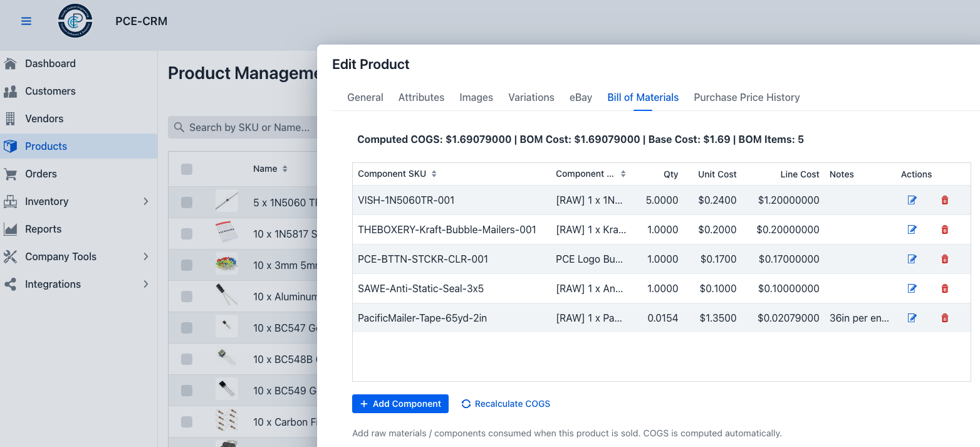
Task: Expand the Inventory sidebar menu
Action: (145, 201)
